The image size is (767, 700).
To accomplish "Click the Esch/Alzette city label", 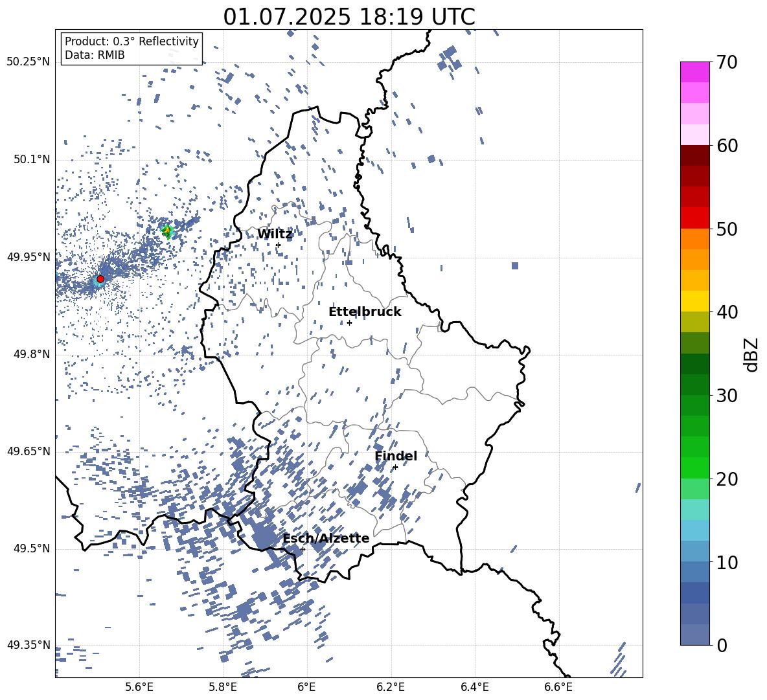I will click(326, 539).
